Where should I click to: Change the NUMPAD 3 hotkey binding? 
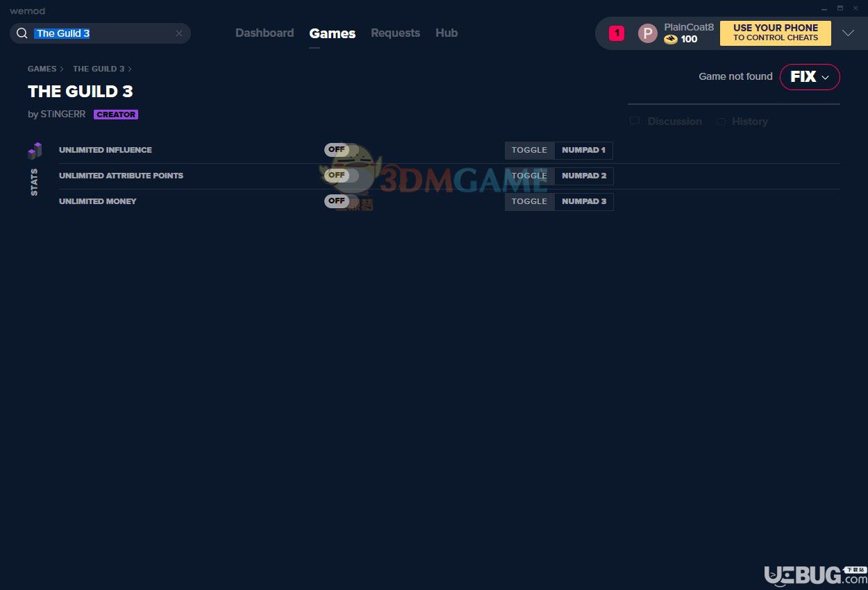point(584,201)
